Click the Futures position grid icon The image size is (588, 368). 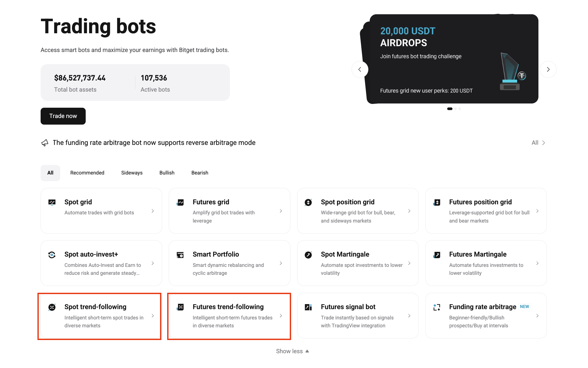point(437,202)
